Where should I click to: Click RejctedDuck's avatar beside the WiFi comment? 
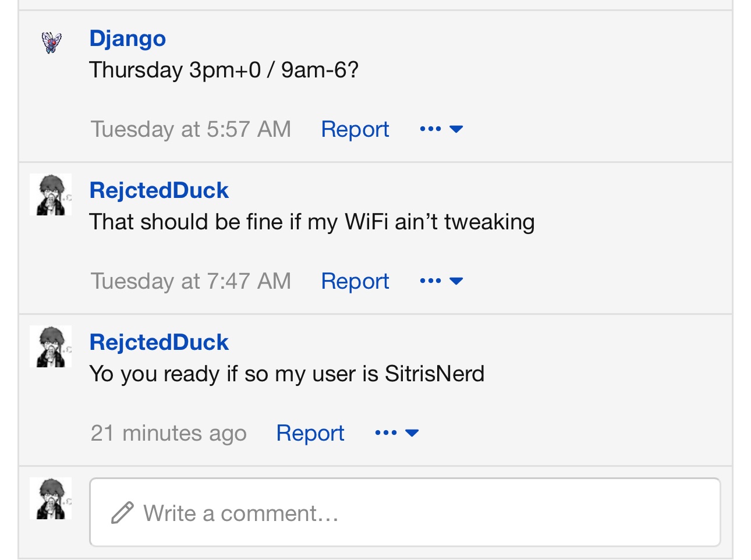pos(51,195)
